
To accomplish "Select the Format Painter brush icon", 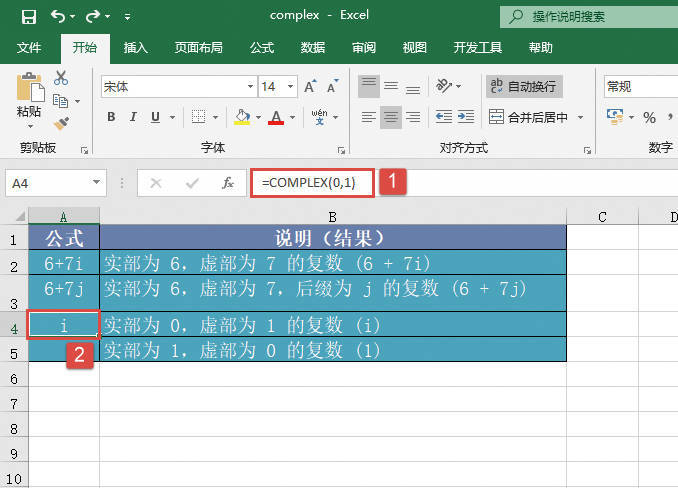I will (x=61, y=123).
